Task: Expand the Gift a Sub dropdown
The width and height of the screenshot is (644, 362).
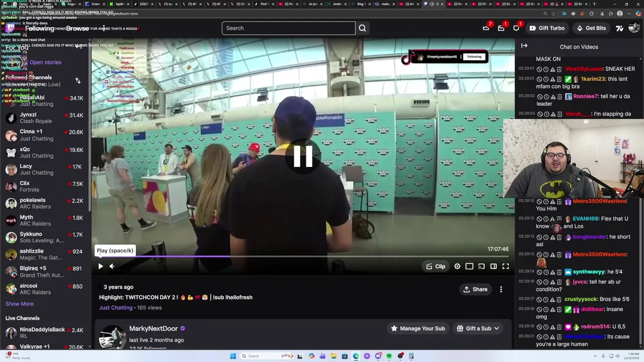Action: tap(478, 328)
